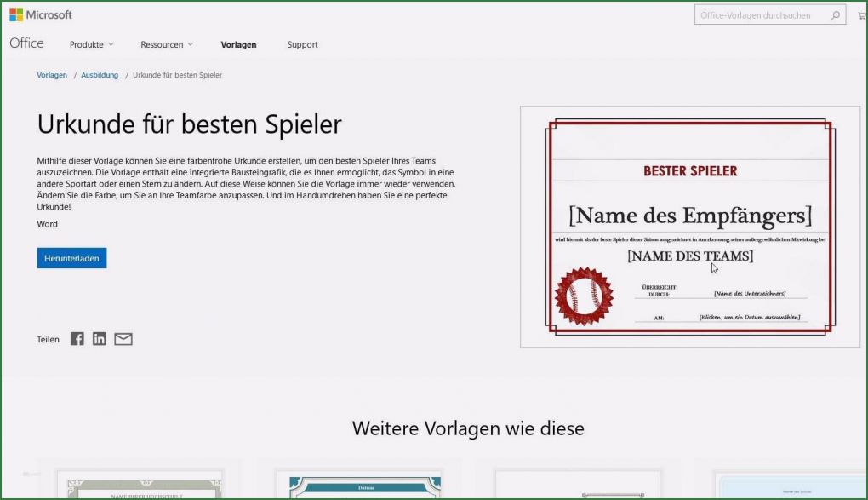Click into the Office-Vorlagen durchsuchen search field
Viewport: 868px width, 500px height.
tap(757, 14)
